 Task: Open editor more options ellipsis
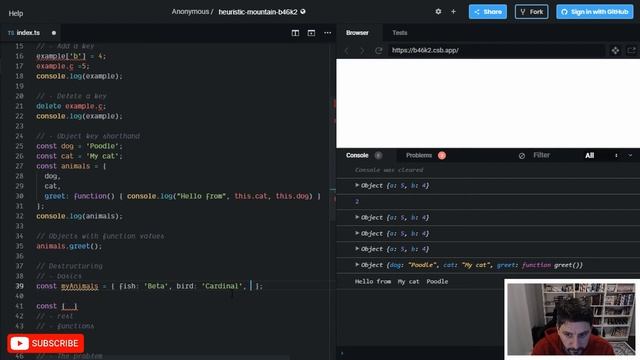327,33
